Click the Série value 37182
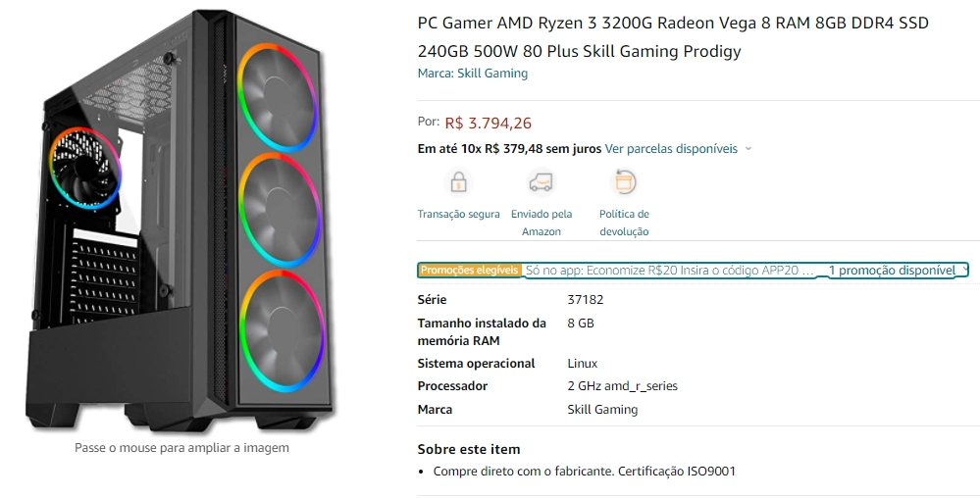 pyautogui.click(x=586, y=300)
